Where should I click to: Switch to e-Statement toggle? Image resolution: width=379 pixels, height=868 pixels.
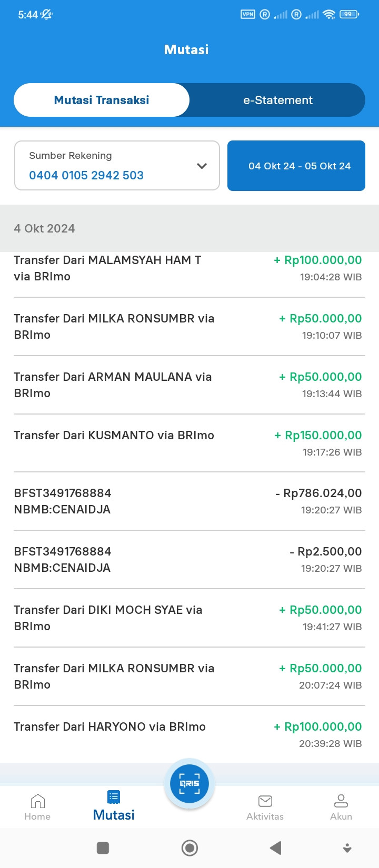277,100
